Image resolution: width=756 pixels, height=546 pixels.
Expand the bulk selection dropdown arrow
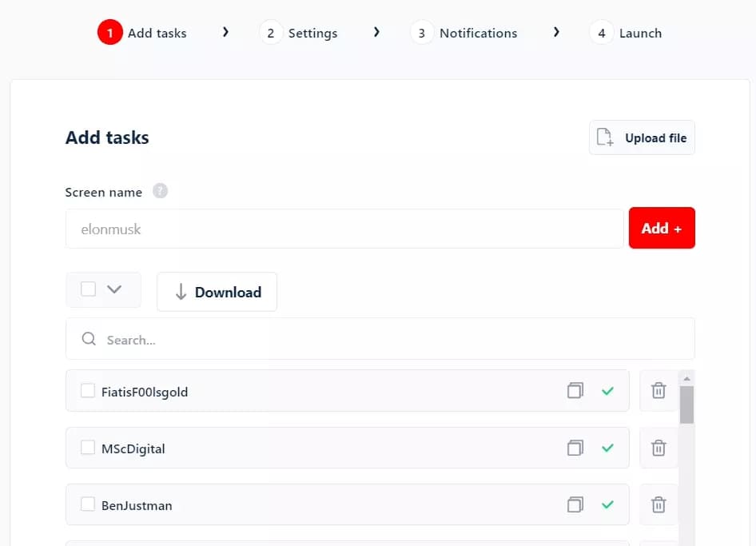(114, 289)
